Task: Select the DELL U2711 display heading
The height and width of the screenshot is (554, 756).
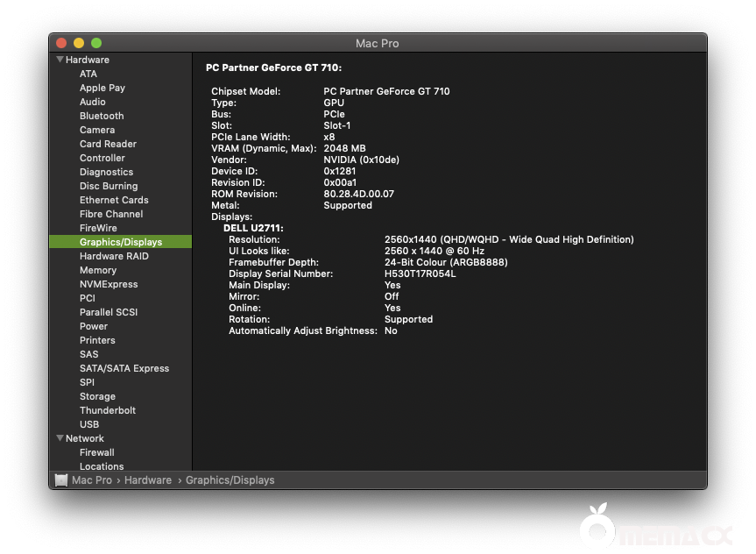Action: point(253,228)
